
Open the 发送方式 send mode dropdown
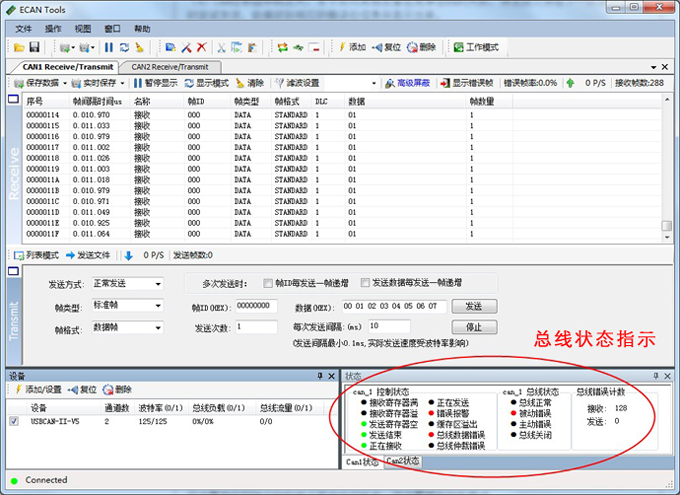pos(128,284)
